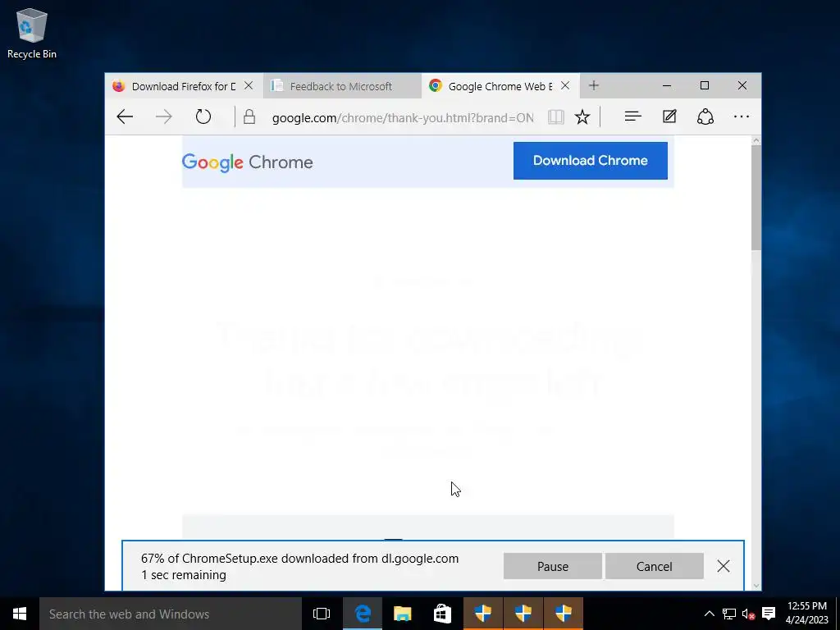The image size is (840, 630).
Task: Click the forward navigation arrow
Action: click(164, 116)
